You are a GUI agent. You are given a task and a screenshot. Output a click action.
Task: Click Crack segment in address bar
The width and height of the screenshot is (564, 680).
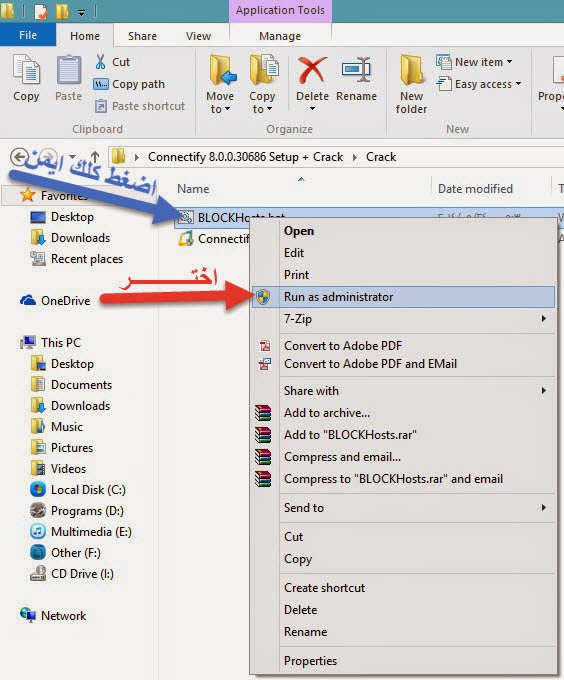point(381,157)
